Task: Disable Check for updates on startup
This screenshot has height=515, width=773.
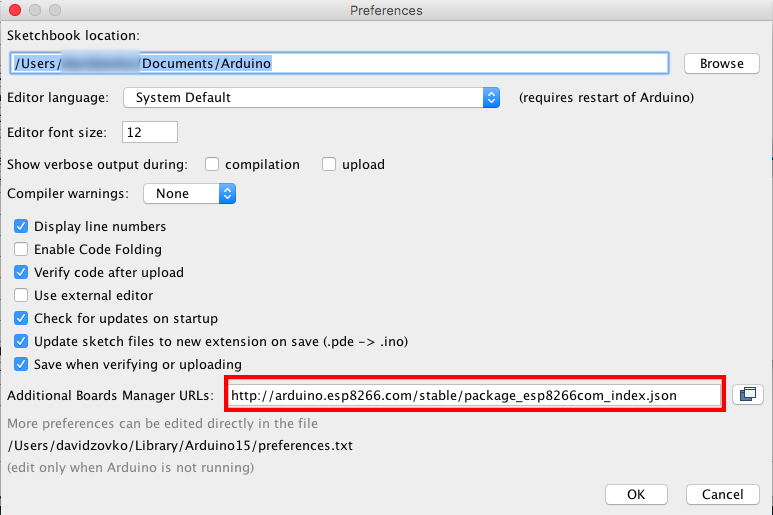Action: coord(21,318)
